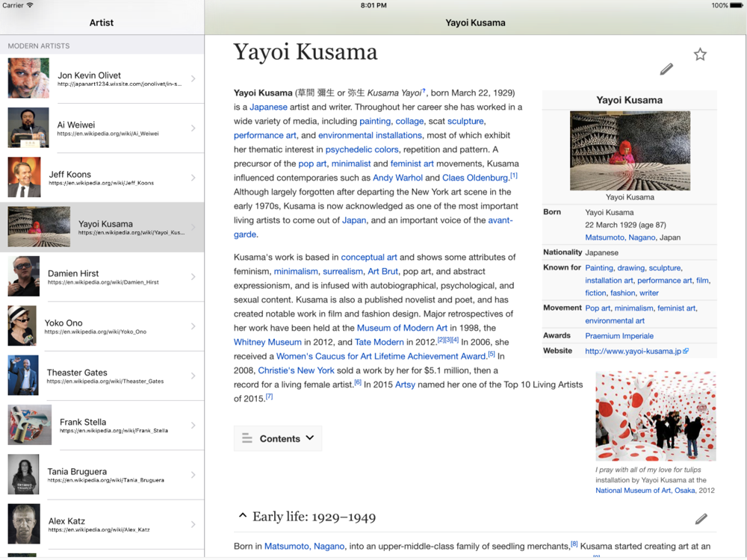747x560 pixels.
Task: Choose Yoko Ono in the artist list
Action: tap(102, 326)
